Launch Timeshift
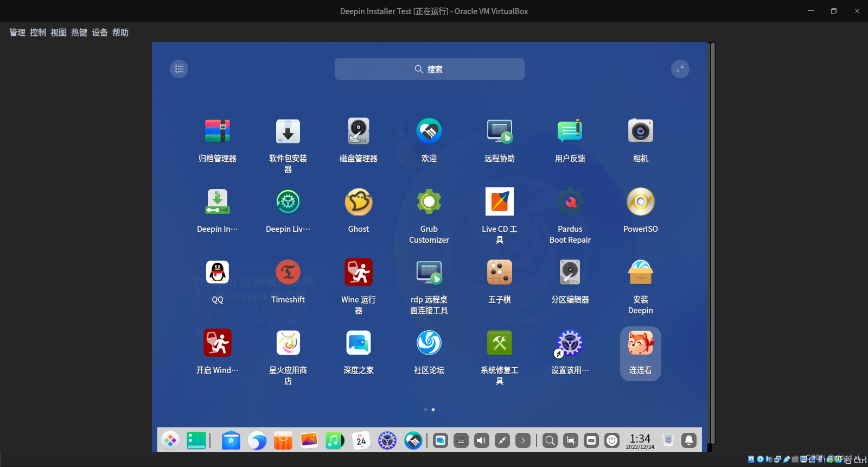 (288, 272)
